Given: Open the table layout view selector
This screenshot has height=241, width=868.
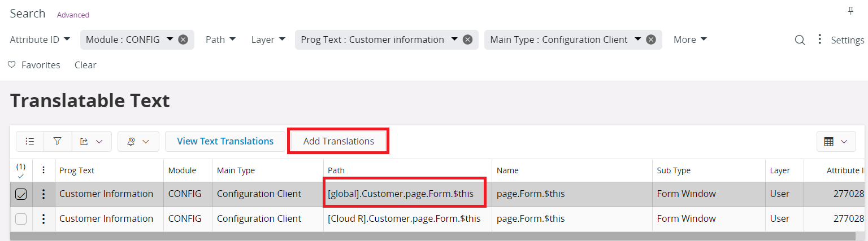Looking at the screenshot, I should tap(836, 142).
